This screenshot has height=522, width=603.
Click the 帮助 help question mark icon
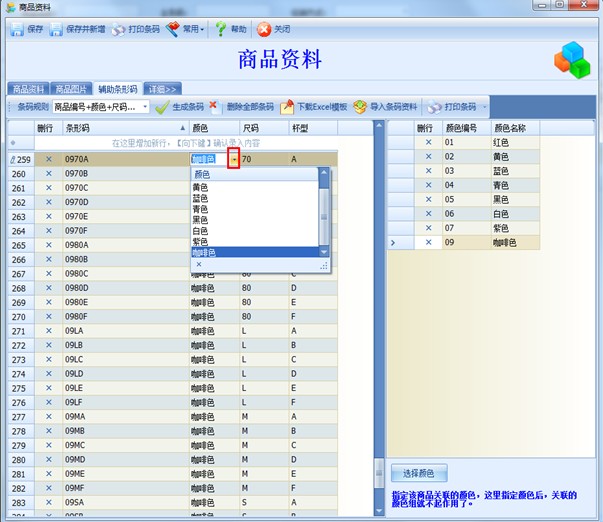pyautogui.click(x=221, y=29)
